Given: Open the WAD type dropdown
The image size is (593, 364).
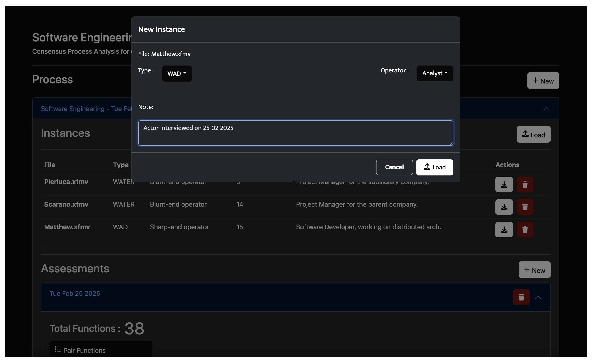Looking at the screenshot, I should 177,74.
